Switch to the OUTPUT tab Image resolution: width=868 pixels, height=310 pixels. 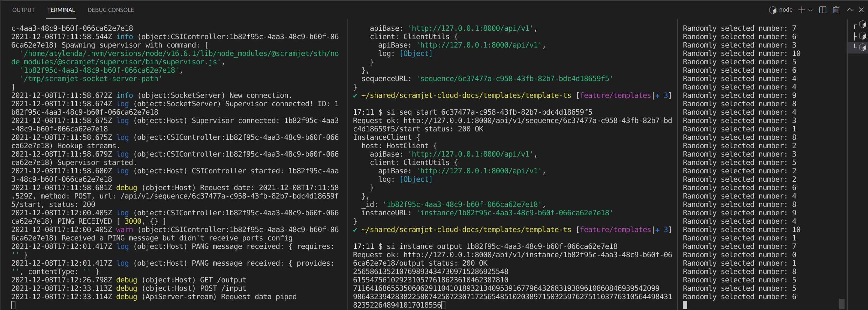point(23,10)
